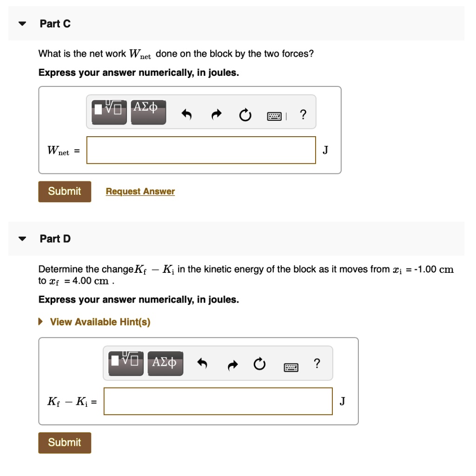Open the keyboard icon in Part D toolbar
476x476 pixels.
tap(291, 367)
